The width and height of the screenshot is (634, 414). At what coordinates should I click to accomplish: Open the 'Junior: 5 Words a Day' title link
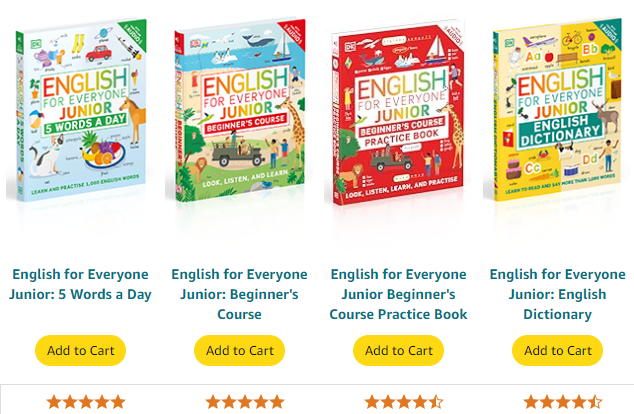(x=80, y=284)
